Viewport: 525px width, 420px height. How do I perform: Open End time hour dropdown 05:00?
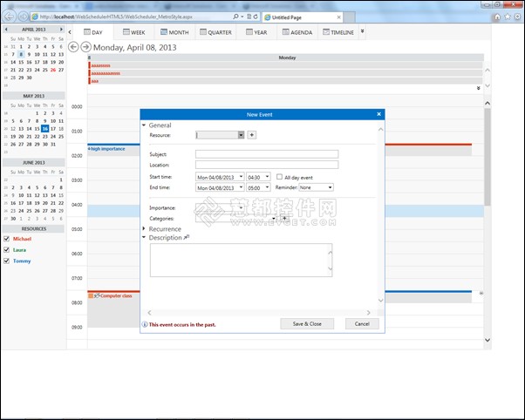(267, 187)
